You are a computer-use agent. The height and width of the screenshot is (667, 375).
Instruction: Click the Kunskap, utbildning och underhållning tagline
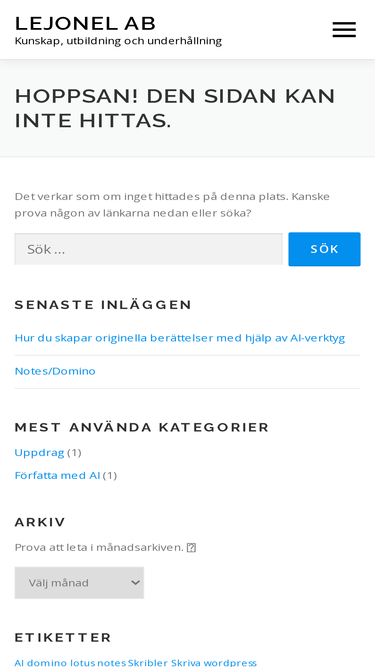point(118,41)
